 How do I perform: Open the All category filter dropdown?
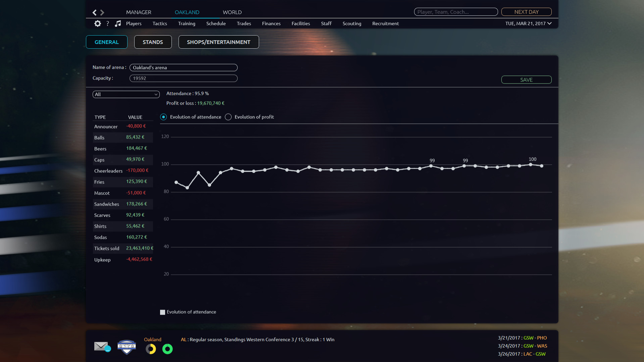click(126, 94)
